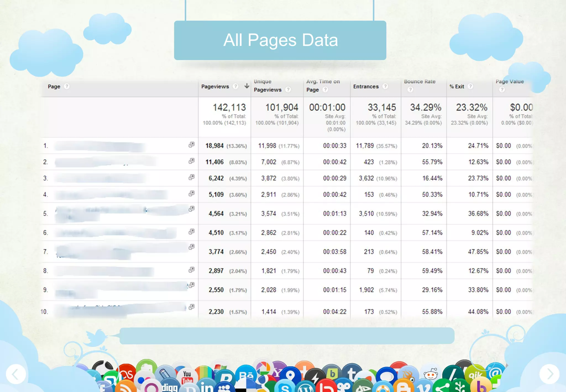The height and width of the screenshot is (392, 566).
Task: Open row 8 page in new window
Action: (x=191, y=270)
